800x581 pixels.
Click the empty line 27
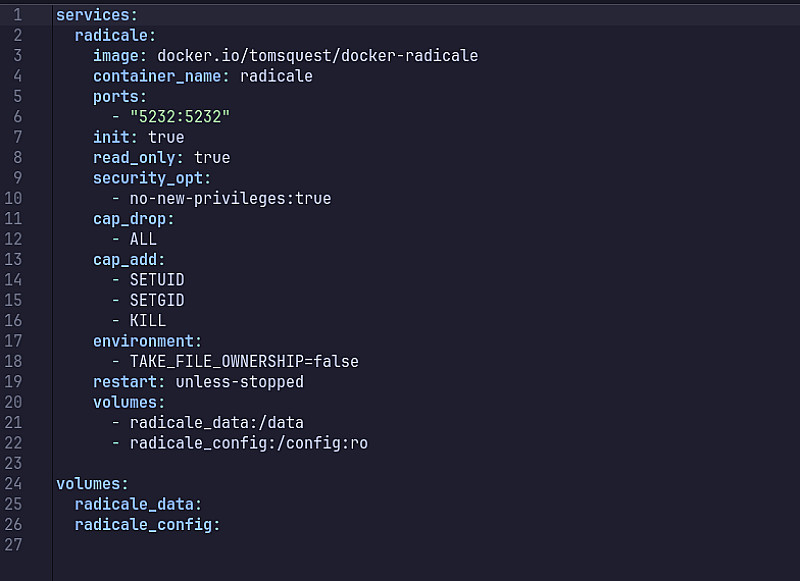(300, 545)
